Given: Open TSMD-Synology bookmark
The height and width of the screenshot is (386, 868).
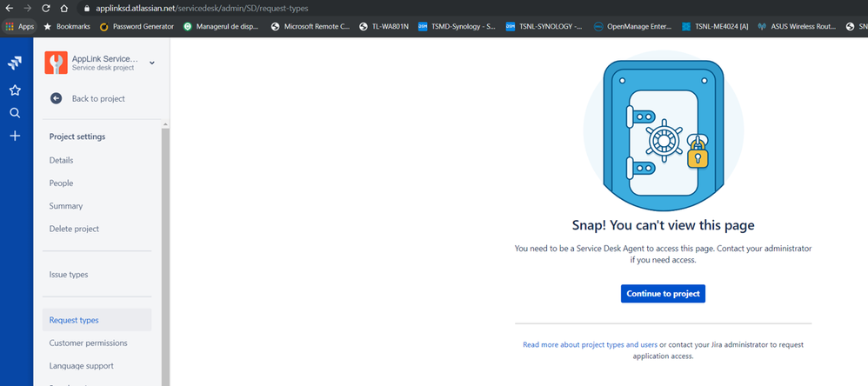Looking at the screenshot, I should pos(457,26).
